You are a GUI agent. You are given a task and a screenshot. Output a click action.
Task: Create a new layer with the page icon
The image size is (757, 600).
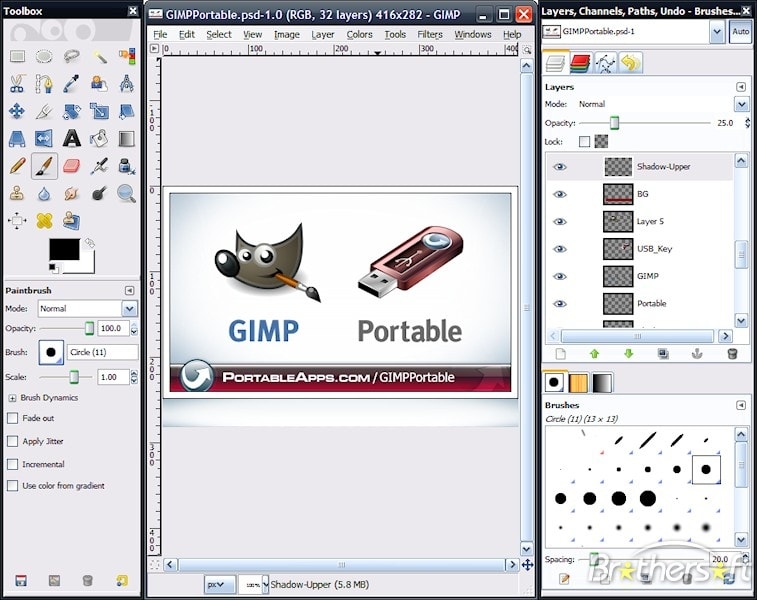click(x=561, y=354)
